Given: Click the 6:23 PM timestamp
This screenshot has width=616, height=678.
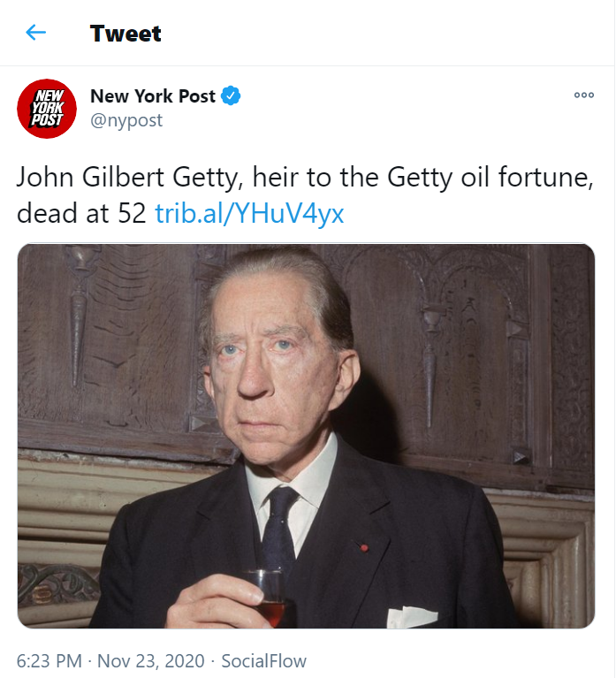Looking at the screenshot, I should coord(49,660).
